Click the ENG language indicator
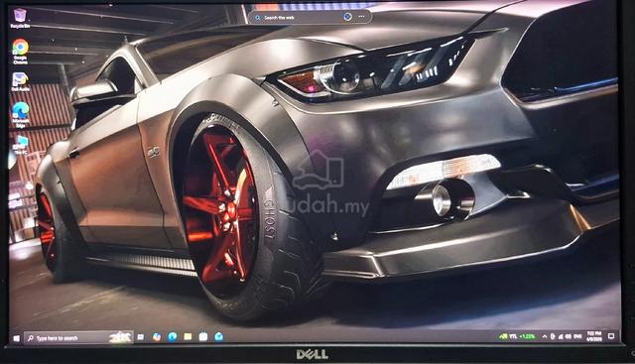 pyautogui.click(x=577, y=336)
